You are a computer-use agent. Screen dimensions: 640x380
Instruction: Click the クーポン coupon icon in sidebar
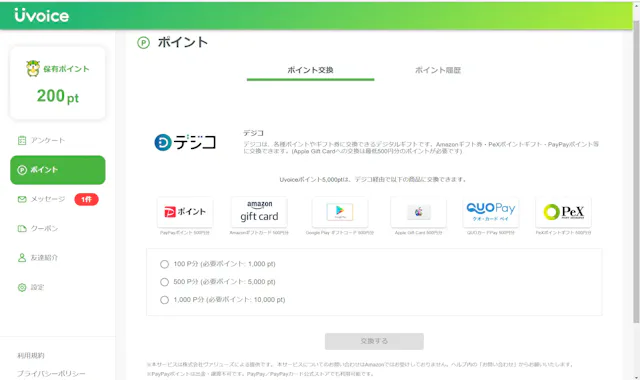[x=22, y=229]
